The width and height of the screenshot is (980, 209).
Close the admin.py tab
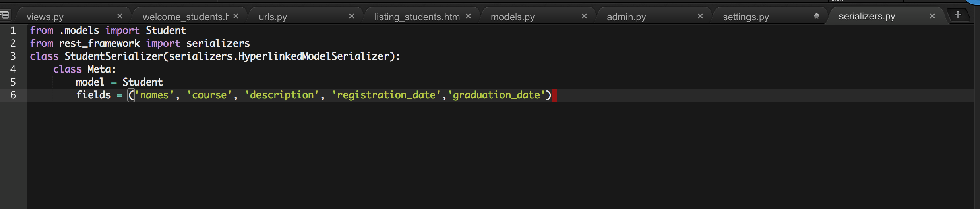(x=700, y=16)
